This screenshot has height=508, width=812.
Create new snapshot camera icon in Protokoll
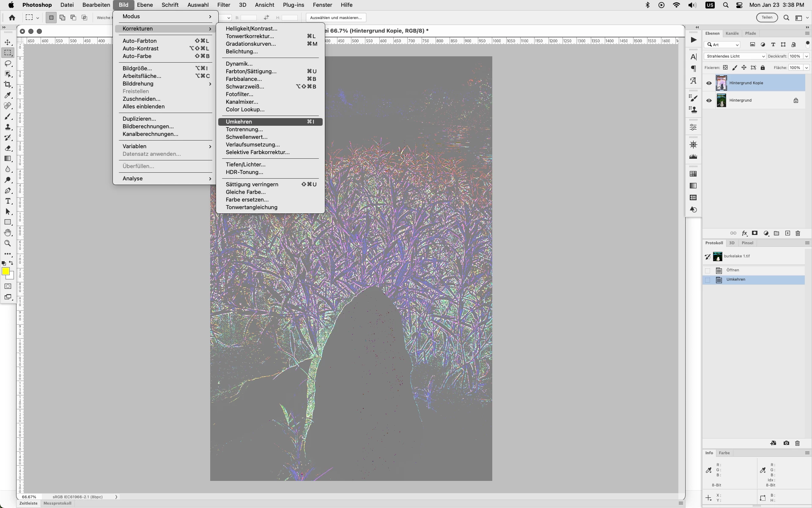(x=786, y=443)
